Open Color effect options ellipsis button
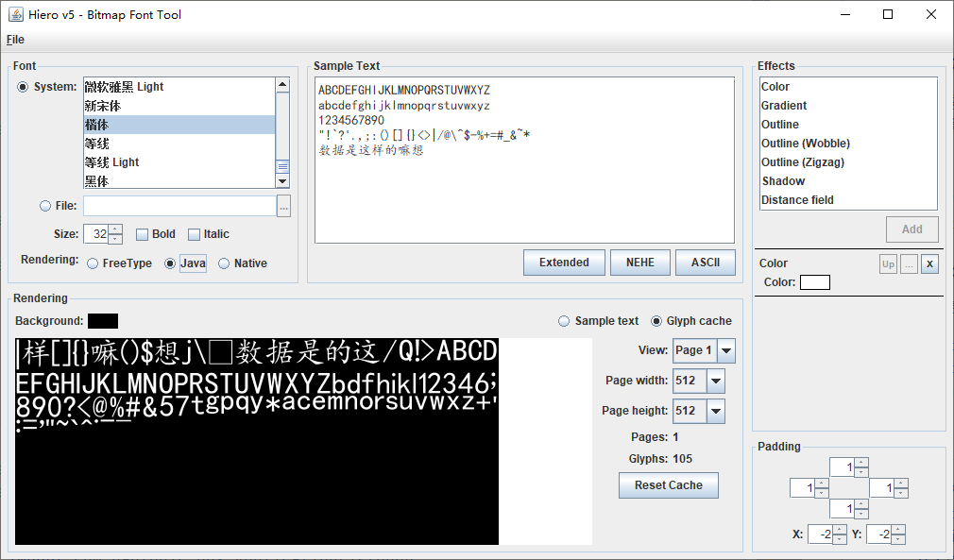Image resolution: width=954 pixels, height=560 pixels. point(909,264)
